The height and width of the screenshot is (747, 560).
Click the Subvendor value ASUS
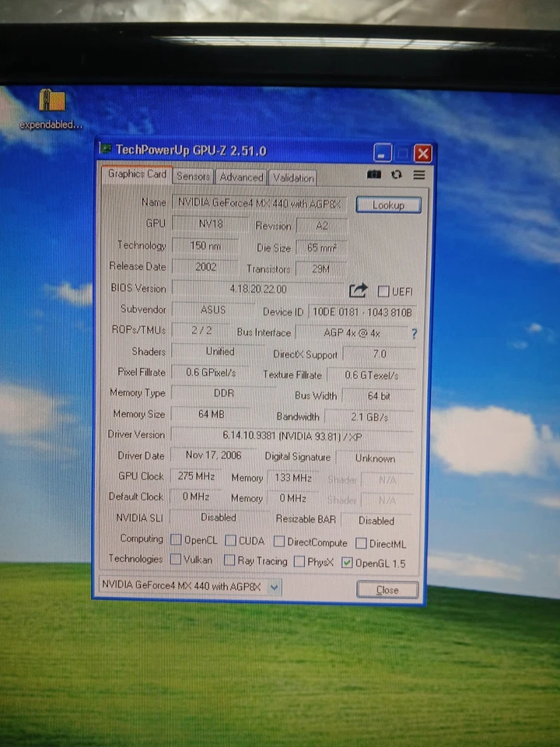coord(213,310)
